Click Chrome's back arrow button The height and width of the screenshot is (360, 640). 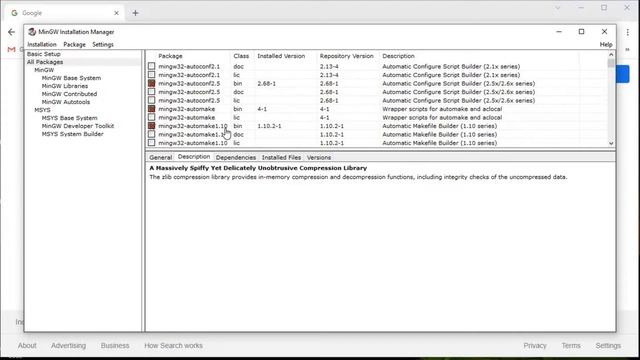(11, 32)
